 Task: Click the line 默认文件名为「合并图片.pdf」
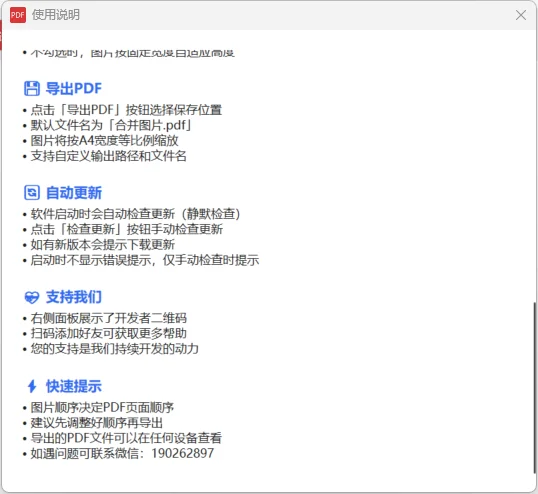pos(111,125)
